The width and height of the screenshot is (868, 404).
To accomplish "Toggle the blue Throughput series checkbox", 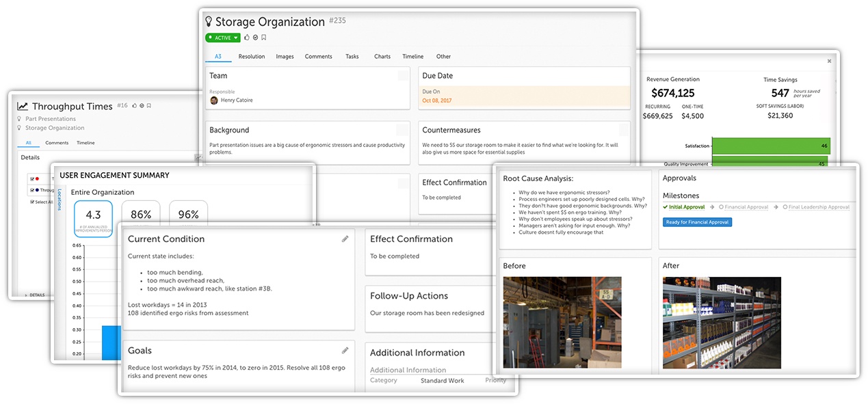I will 31,189.
